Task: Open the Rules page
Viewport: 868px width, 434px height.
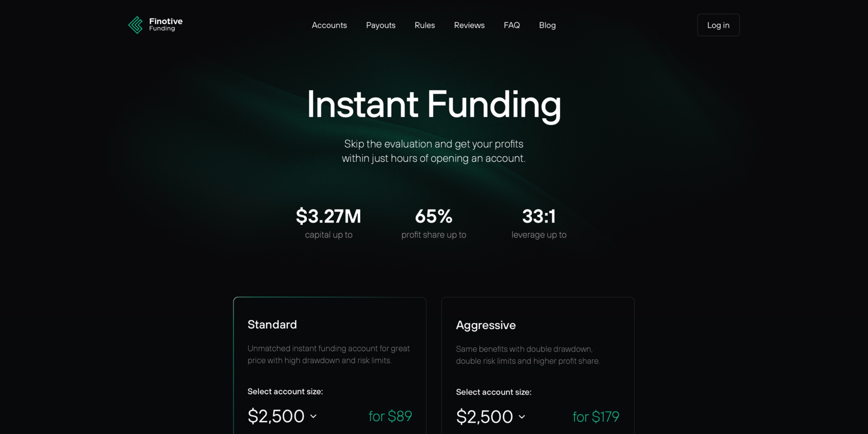Action: coord(425,25)
